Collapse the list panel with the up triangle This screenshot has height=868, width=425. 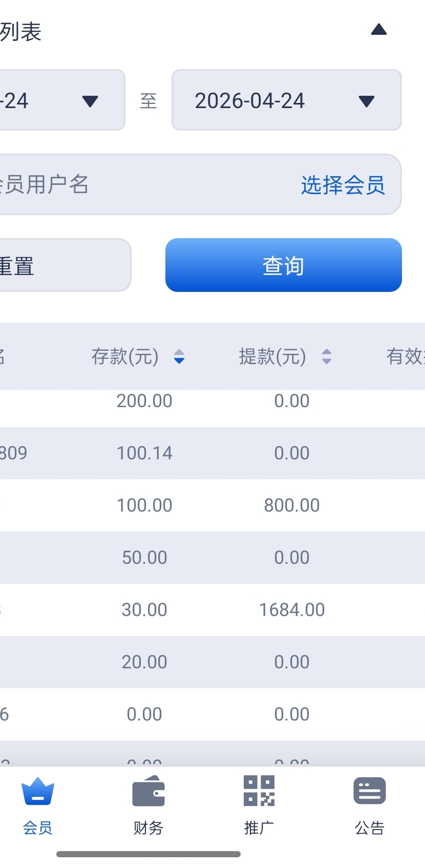(379, 30)
